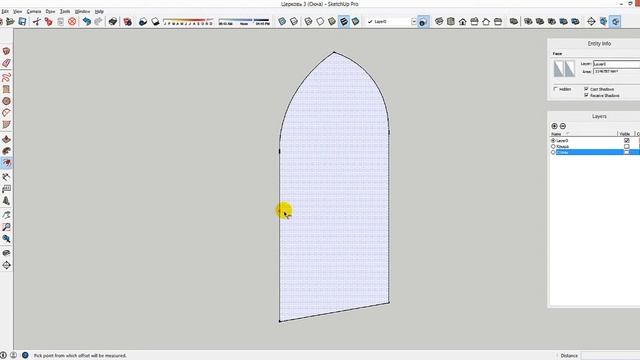Image resolution: width=640 pixels, height=360 pixels.
Task: Toggle Layer0 visibility checkbox
Action: [627, 140]
